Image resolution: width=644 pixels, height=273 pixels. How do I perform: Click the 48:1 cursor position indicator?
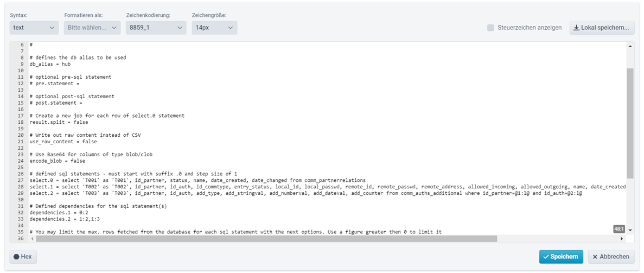619,228
